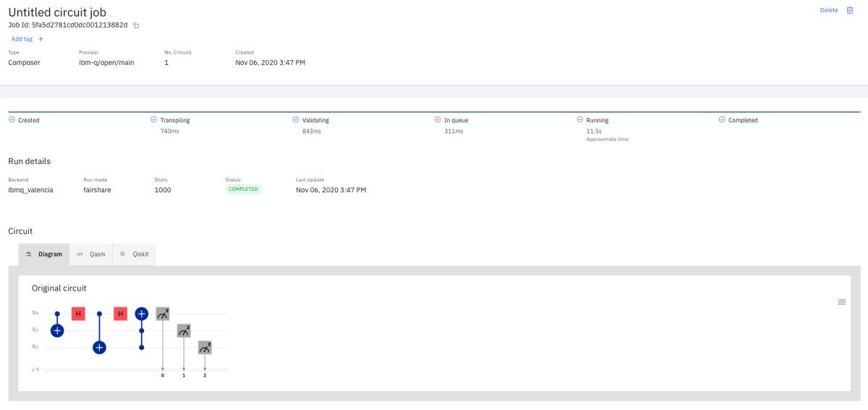This screenshot has height=410, width=868.
Task: Click the 740ms transpiling time
Action: (169, 132)
